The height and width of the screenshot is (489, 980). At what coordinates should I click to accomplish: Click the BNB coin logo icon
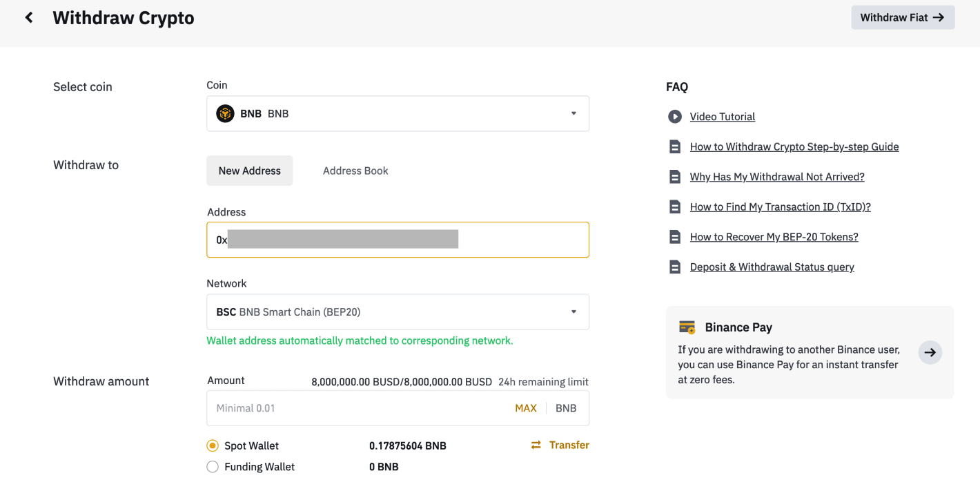tap(225, 114)
